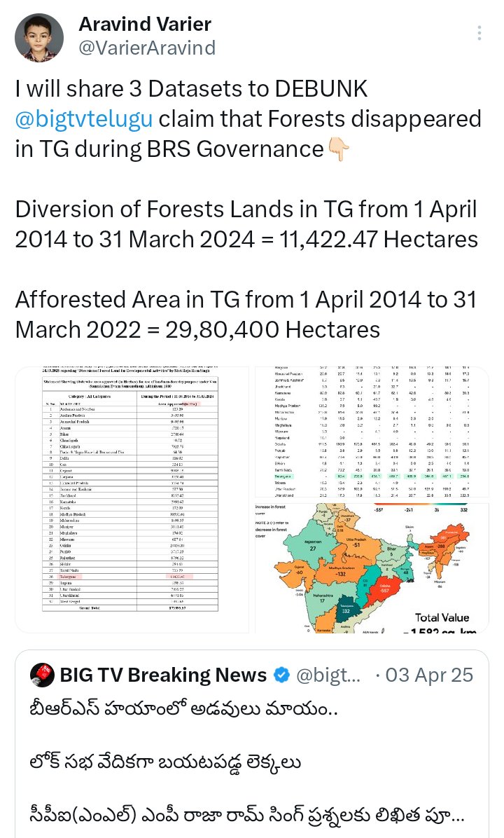This screenshot has height=838, width=504.
Task: Open BIG TV Breaking News account name
Action: (x=163, y=675)
